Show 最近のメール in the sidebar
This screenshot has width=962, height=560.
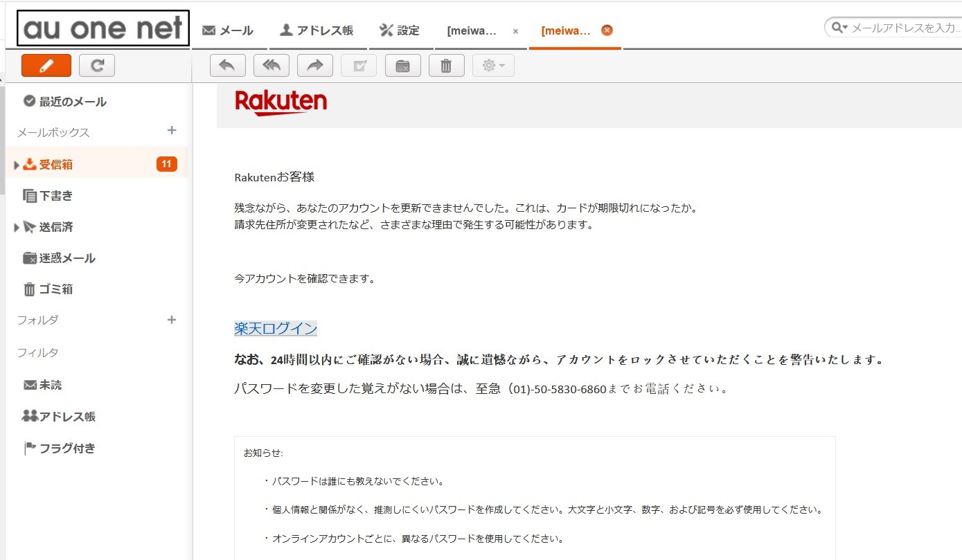(x=64, y=102)
